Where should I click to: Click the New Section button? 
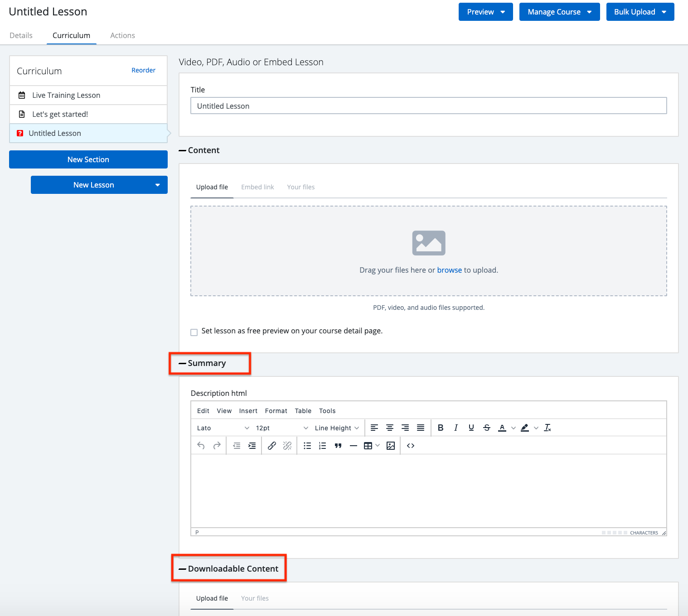88,159
